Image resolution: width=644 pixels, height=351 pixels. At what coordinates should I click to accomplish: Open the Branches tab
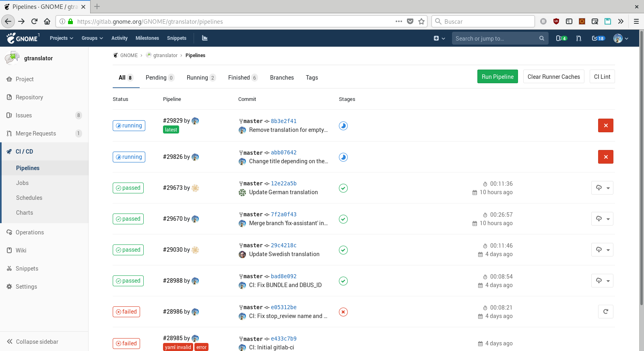(x=282, y=78)
